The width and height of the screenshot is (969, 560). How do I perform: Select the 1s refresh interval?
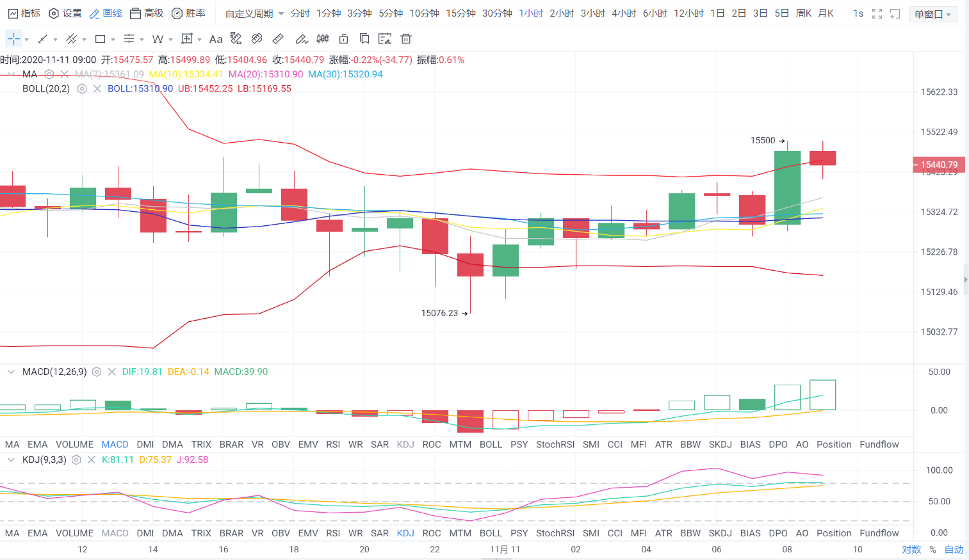tap(858, 13)
